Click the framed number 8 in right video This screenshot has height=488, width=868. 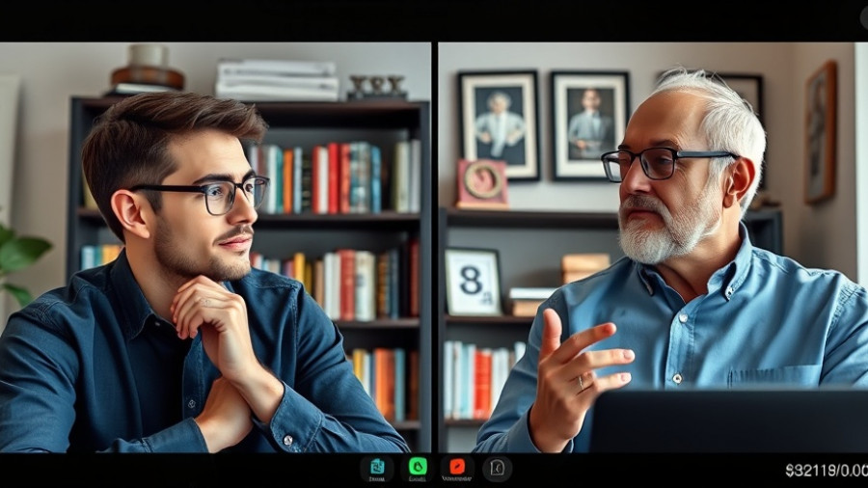click(x=473, y=282)
